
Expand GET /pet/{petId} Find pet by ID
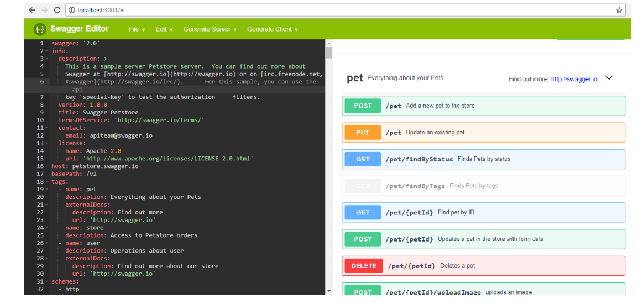tap(483, 212)
